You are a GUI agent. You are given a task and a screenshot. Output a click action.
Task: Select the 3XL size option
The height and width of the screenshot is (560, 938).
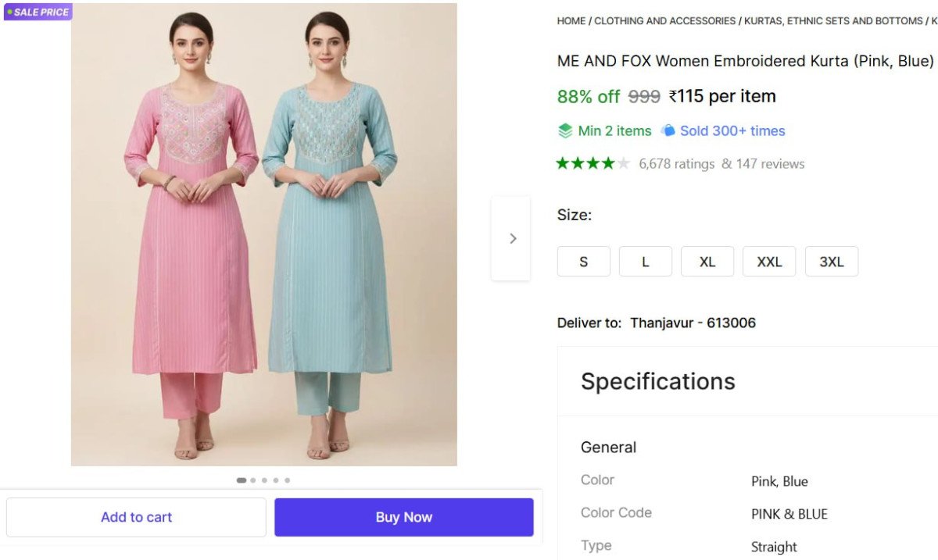(831, 262)
